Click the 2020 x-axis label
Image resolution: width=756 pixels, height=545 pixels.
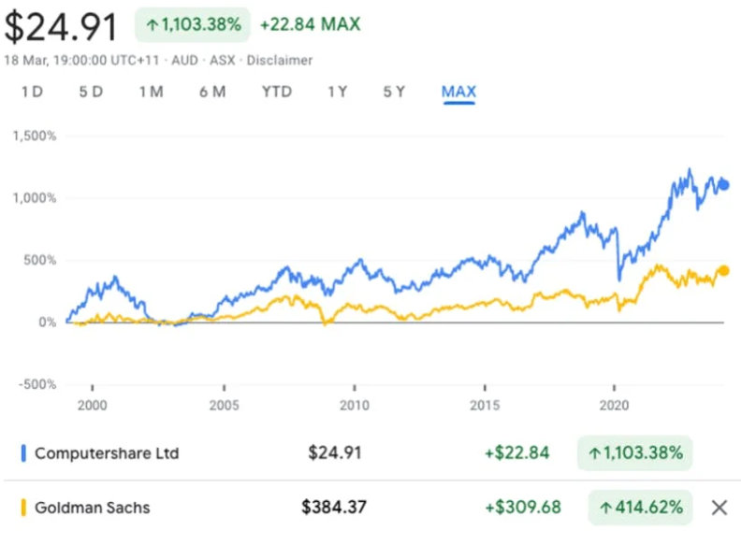point(614,406)
